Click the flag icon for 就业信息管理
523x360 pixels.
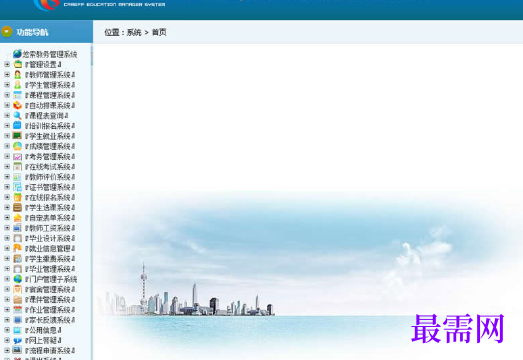coord(17,248)
